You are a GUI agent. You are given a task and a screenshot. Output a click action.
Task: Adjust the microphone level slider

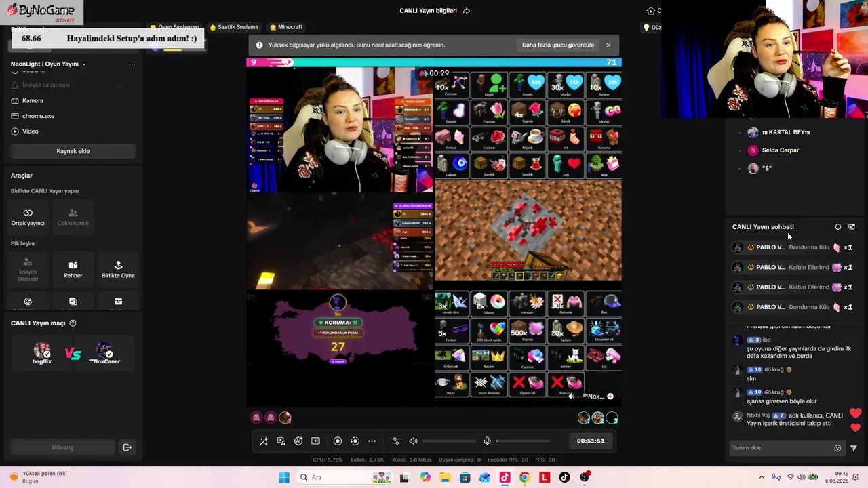pos(524,441)
